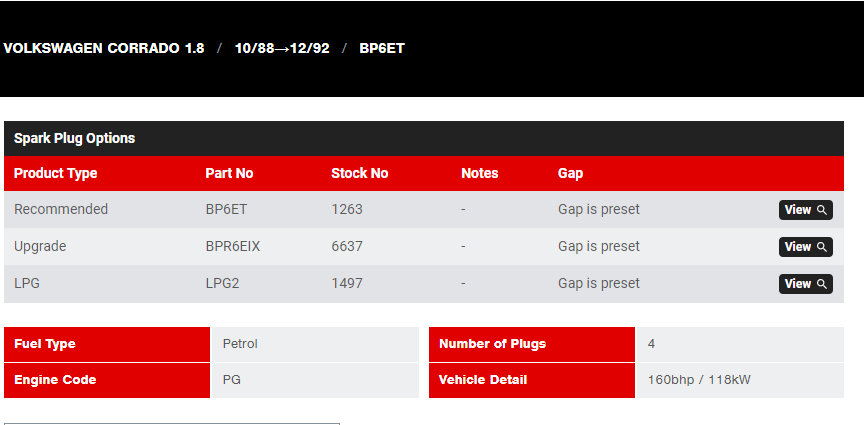The width and height of the screenshot is (864, 425).
Task: Click magnifier icon in Upgrade row View button
Action: tap(822, 247)
